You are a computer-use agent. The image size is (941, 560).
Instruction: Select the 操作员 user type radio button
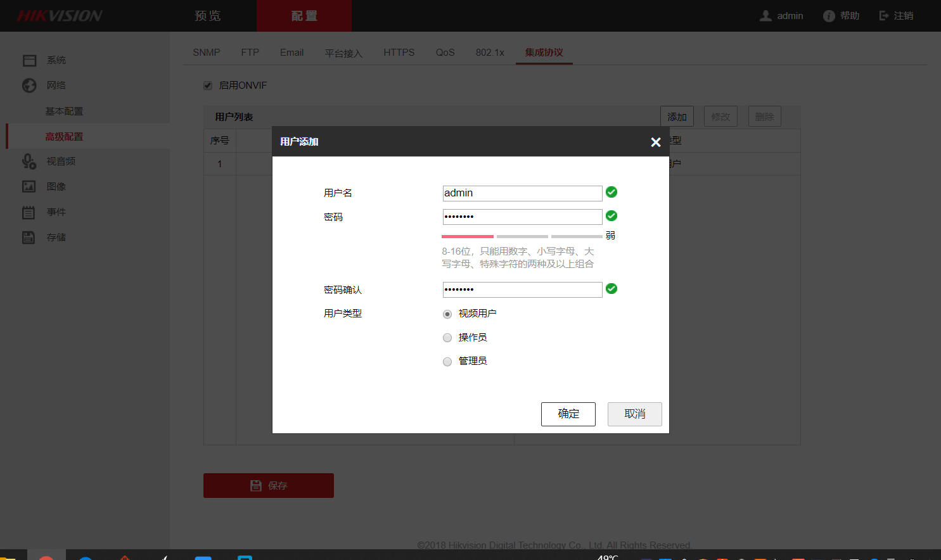click(447, 337)
